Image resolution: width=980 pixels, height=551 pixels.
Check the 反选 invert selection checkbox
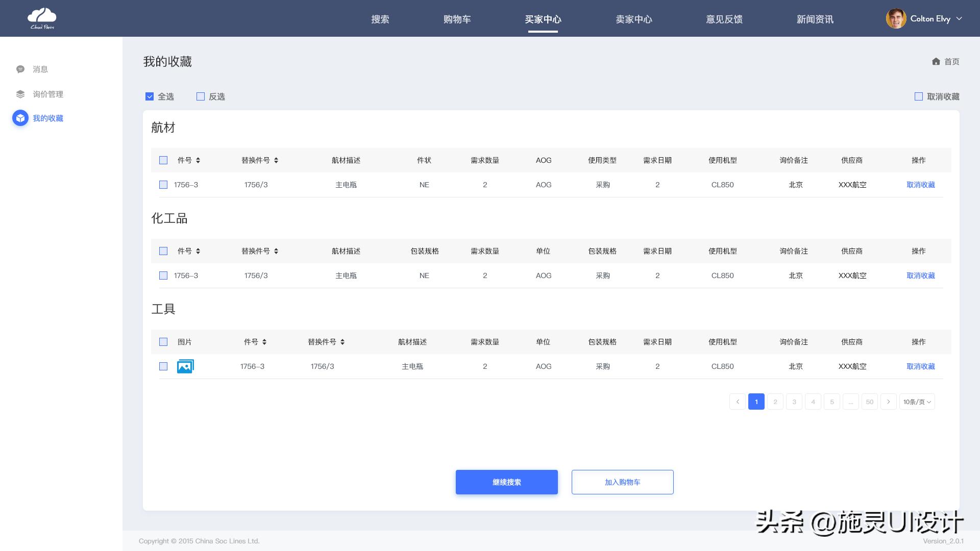tap(201, 96)
